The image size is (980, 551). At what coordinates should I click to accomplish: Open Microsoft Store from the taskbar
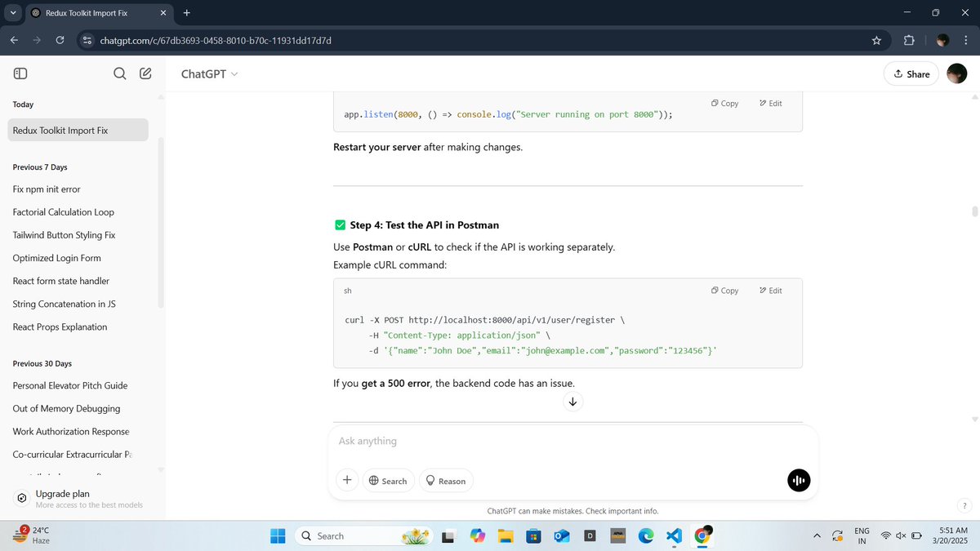point(533,535)
